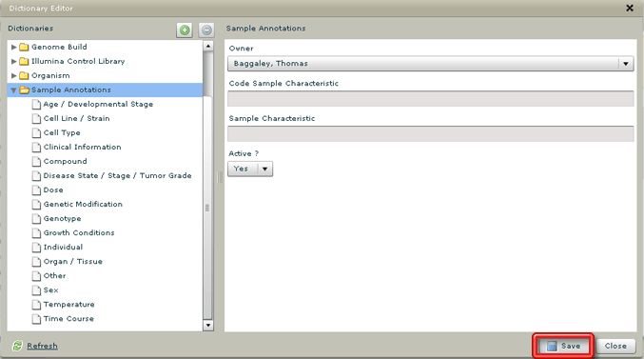Click the Code Sample Characteristic field

coord(430,99)
